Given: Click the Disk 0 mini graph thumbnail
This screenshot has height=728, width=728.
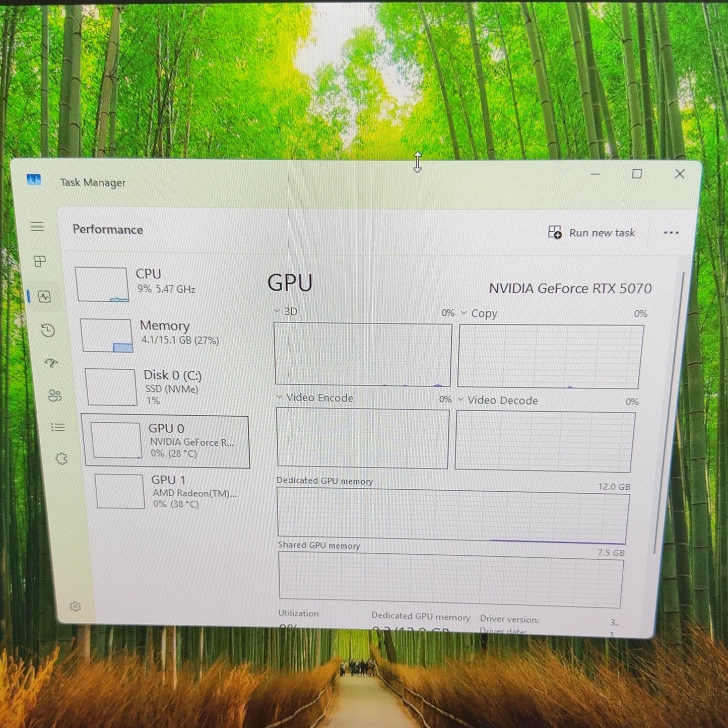Looking at the screenshot, I should [111, 387].
